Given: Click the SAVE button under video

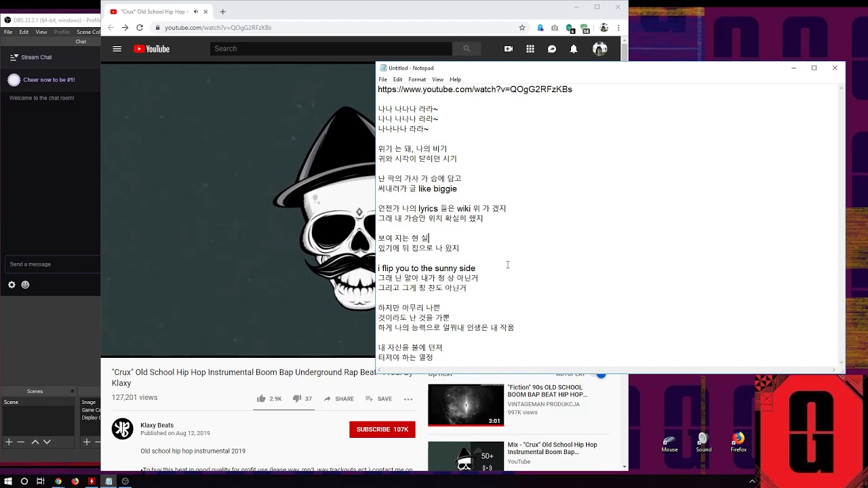Looking at the screenshot, I should (x=379, y=399).
